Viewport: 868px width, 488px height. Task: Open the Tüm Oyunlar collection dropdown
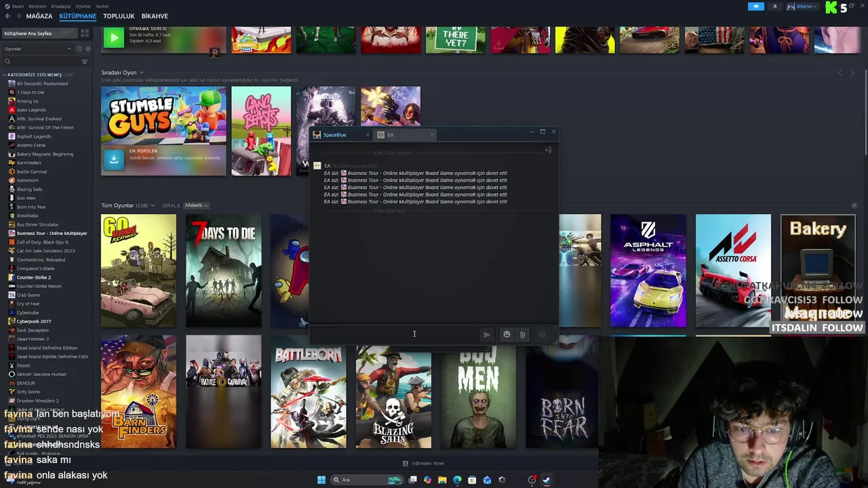(153, 205)
